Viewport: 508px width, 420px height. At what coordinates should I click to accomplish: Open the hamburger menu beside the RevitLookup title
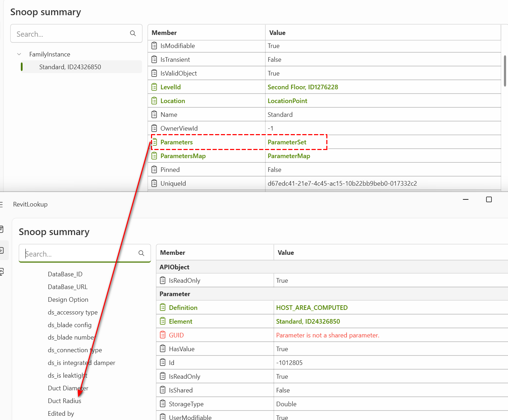coord(1,205)
